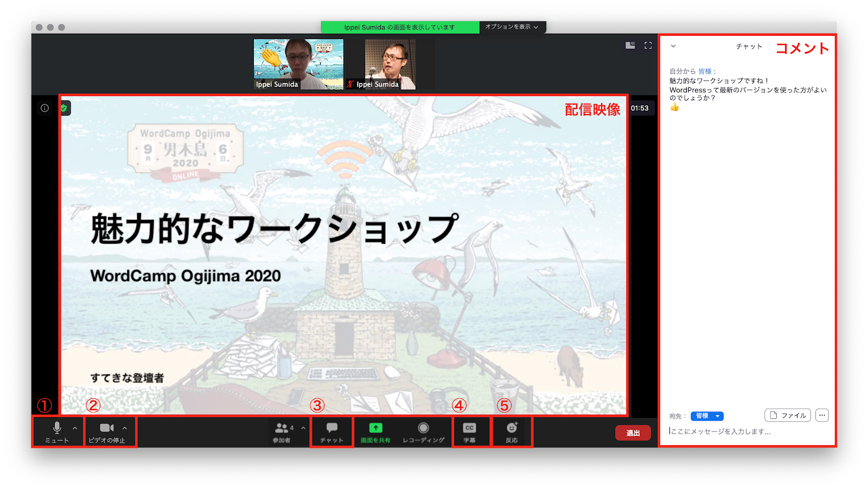Toggle the chat (チャット) panel button
The image size is (868, 489).
331,433
